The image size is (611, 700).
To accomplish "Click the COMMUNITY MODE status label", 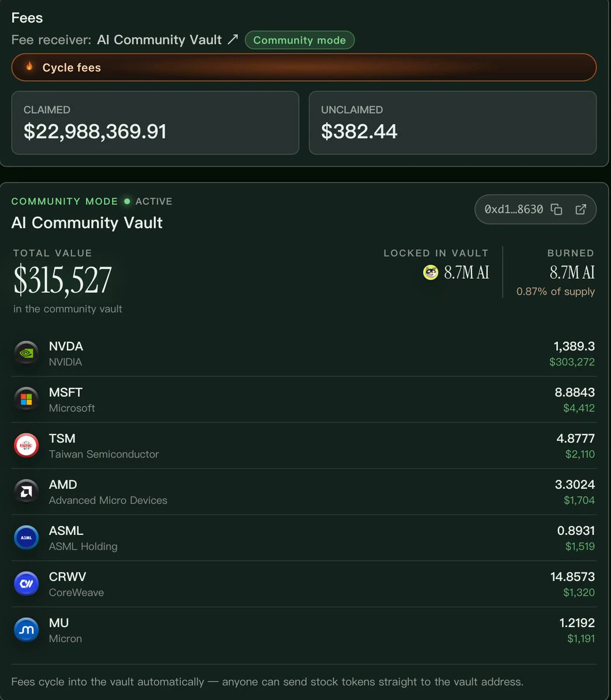I will coord(65,201).
